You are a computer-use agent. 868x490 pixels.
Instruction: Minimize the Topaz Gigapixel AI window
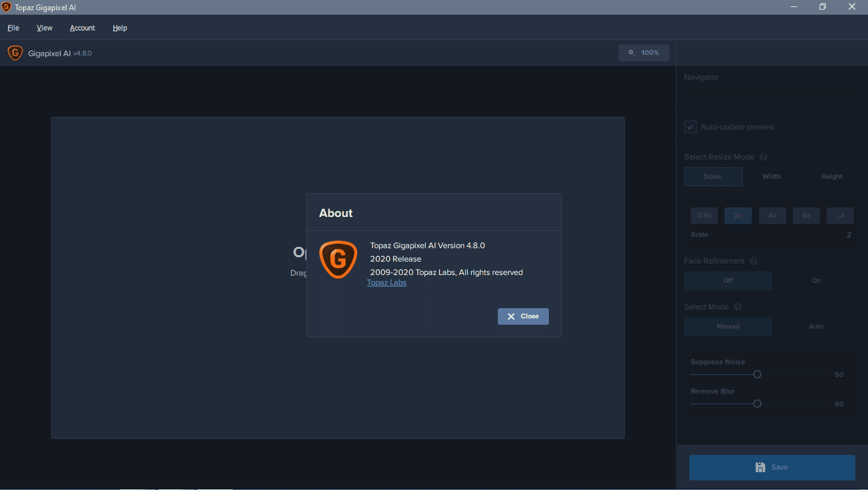794,7
